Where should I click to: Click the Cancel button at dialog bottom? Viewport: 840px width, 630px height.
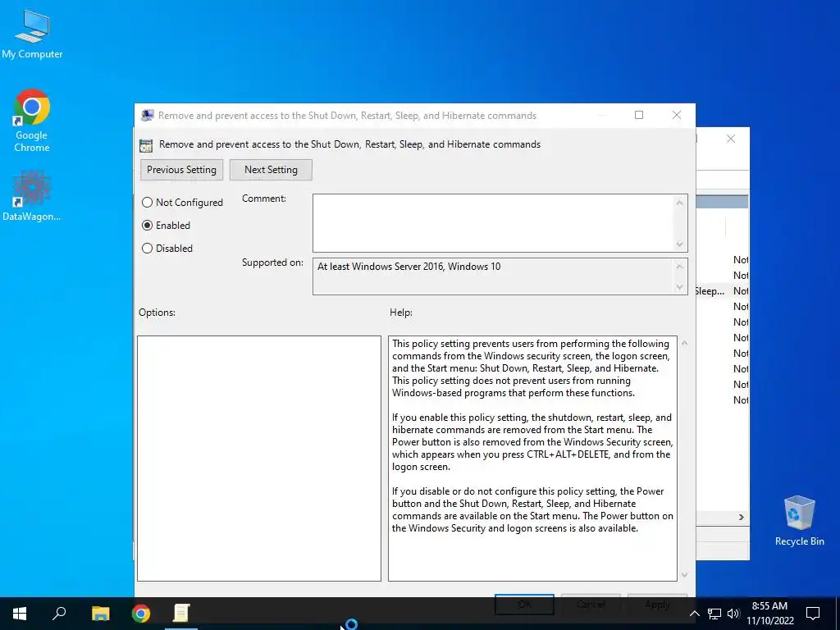pyautogui.click(x=591, y=604)
